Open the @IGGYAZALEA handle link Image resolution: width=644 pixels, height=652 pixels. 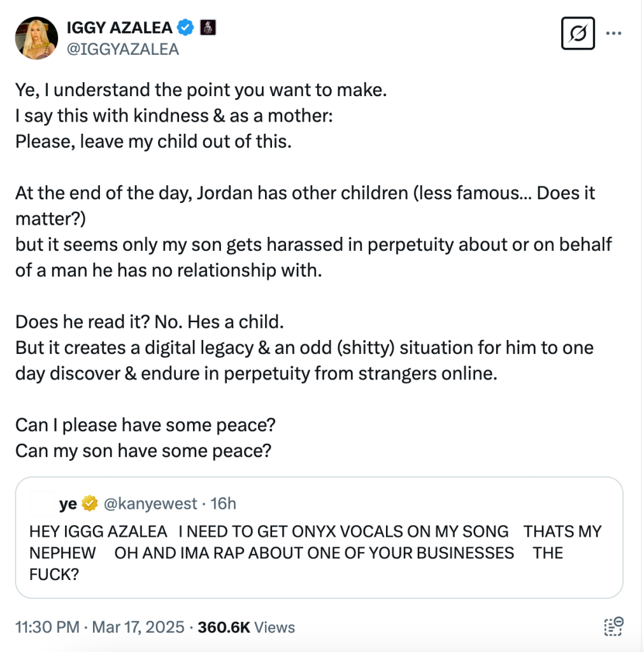click(123, 49)
